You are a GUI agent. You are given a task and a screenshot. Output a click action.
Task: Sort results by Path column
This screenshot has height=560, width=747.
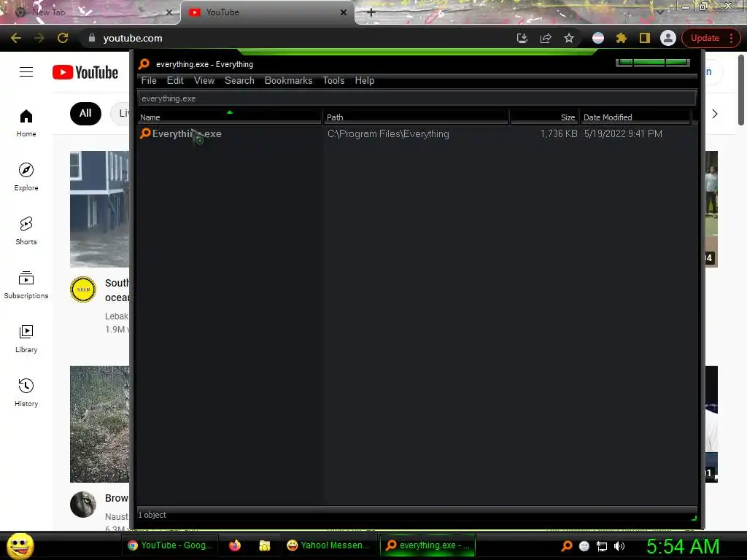tap(417, 117)
